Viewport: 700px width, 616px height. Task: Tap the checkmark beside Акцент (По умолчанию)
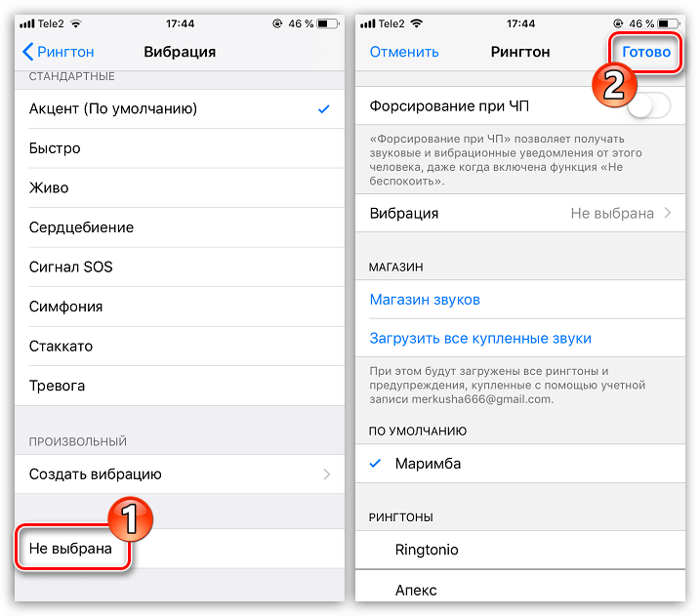(x=324, y=109)
